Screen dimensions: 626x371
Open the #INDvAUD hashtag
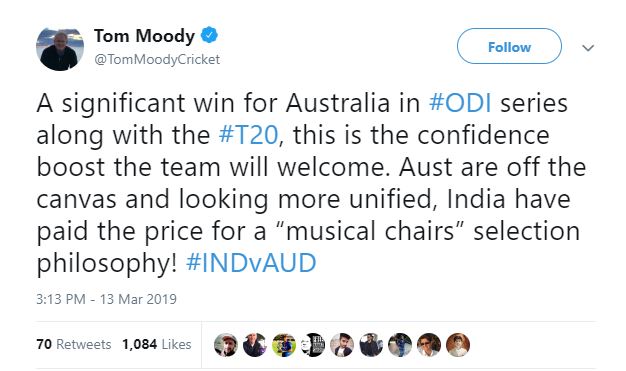click(251, 263)
